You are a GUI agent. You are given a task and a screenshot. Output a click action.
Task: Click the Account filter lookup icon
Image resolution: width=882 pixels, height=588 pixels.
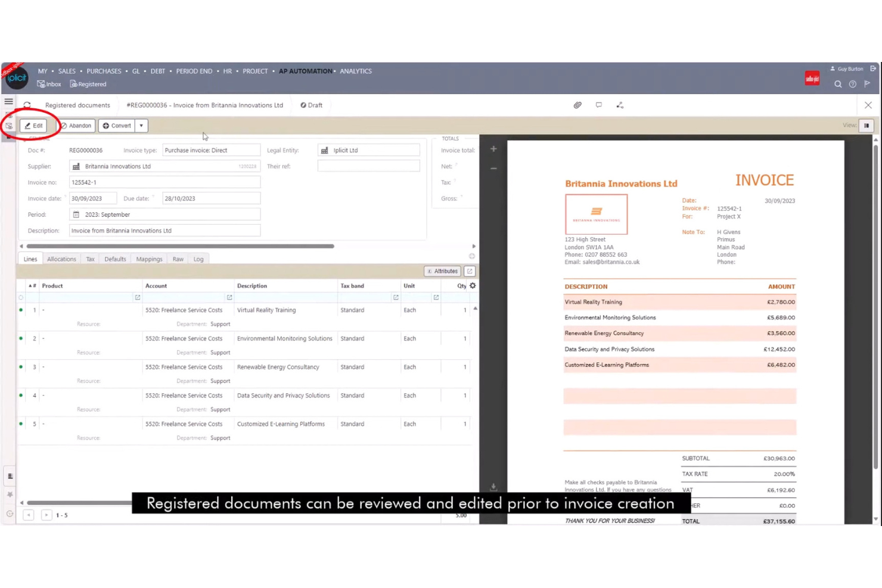(229, 297)
